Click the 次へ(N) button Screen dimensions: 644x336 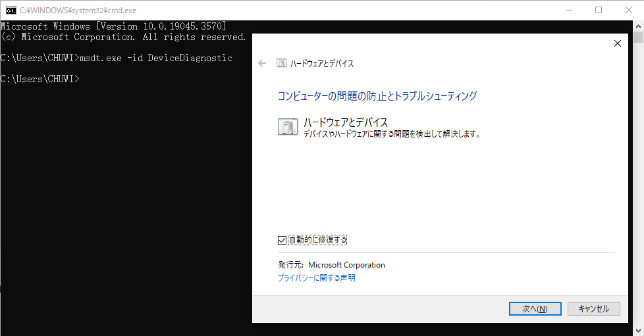535,308
